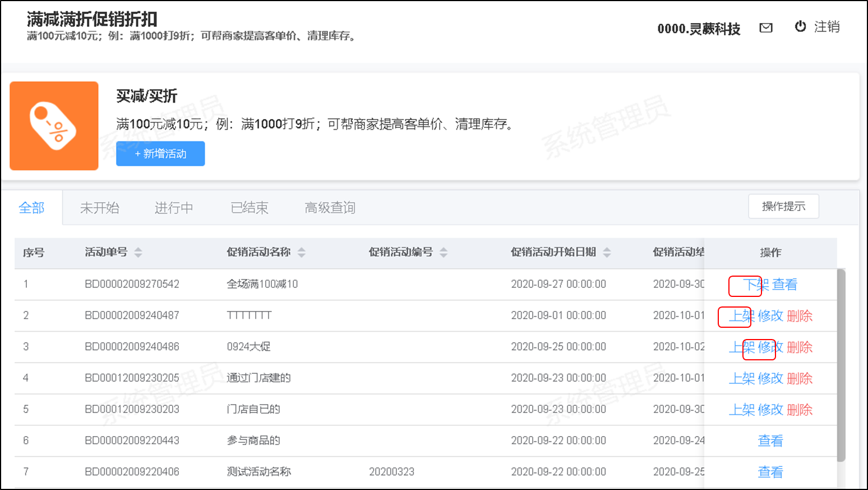Screen dimensions: 868x490
Task: Sort by 促销活动名称 column arrows
Action: click(x=302, y=253)
